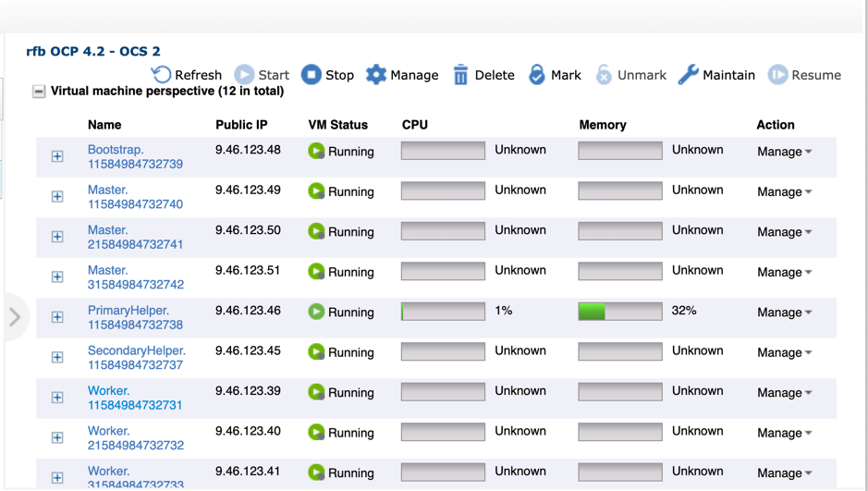Click the IP address 9.46.123.48

click(248, 150)
